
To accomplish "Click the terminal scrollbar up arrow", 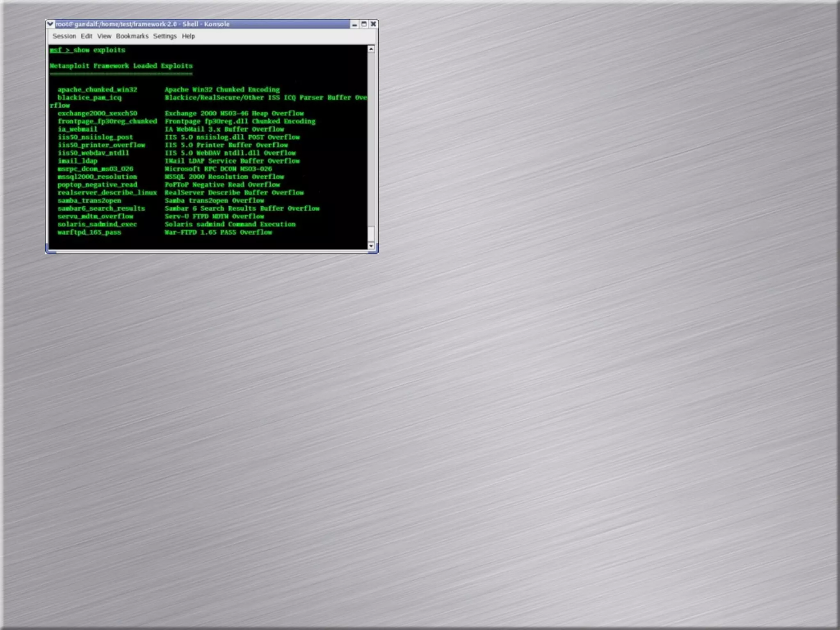I will pos(371,49).
